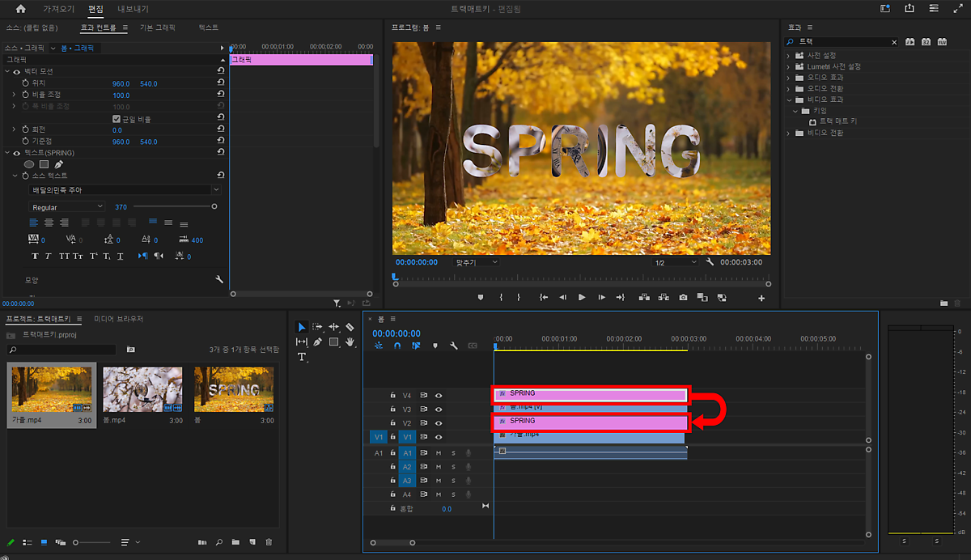Select the Hand tool in the toolbox
This screenshot has height=560, width=971.
point(350,342)
